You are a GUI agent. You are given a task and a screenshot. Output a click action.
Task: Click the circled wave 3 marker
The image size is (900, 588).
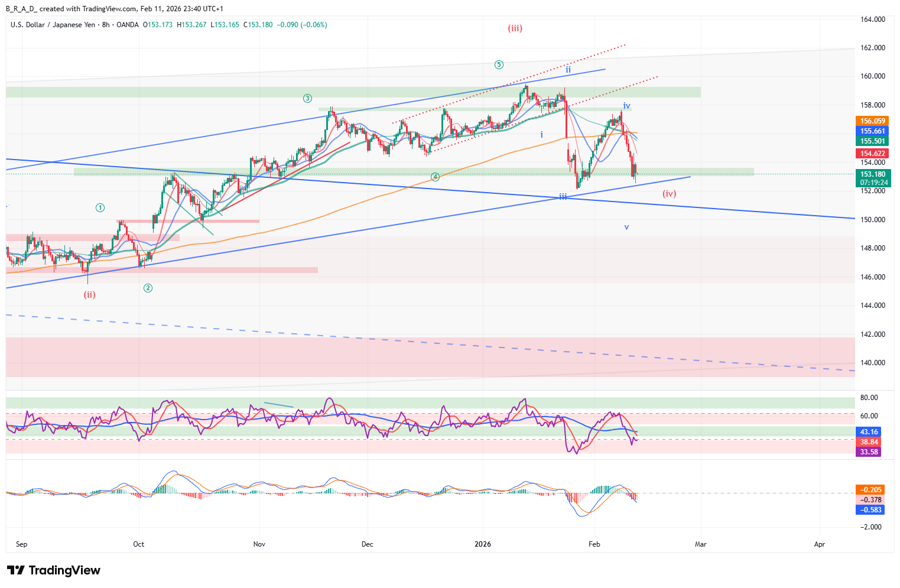pyautogui.click(x=307, y=98)
